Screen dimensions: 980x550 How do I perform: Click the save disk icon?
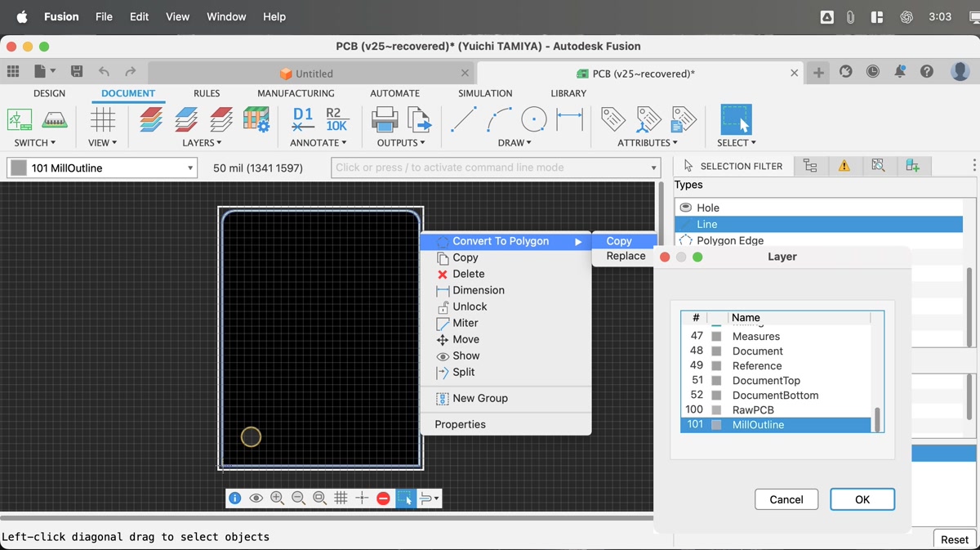click(x=77, y=72)
